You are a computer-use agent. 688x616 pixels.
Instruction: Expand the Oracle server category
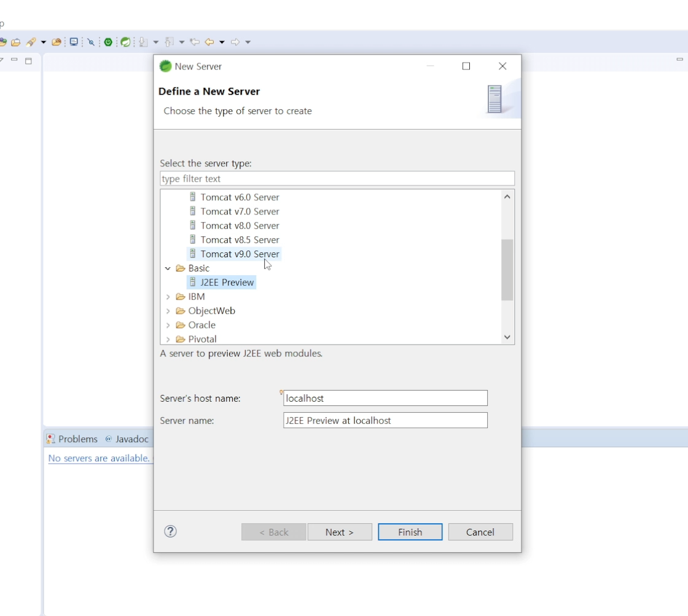tap(168, 325)
